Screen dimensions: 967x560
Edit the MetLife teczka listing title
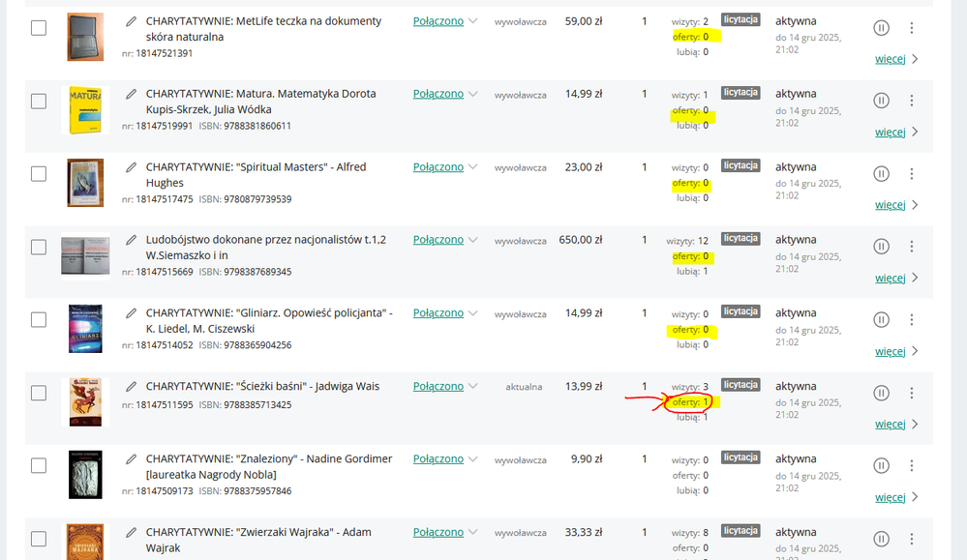click(x=132, y=21)
